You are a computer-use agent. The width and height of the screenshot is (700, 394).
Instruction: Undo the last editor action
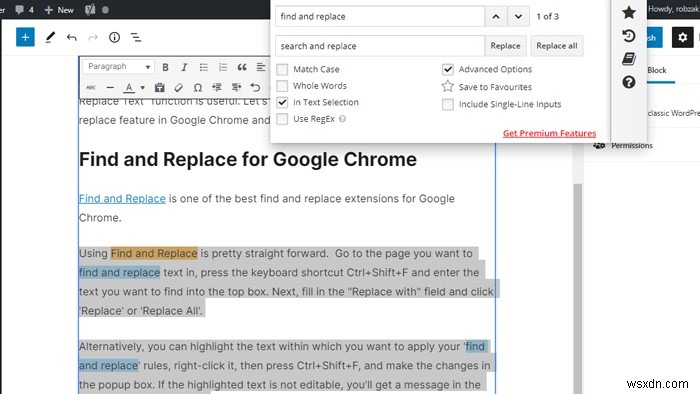71,37
